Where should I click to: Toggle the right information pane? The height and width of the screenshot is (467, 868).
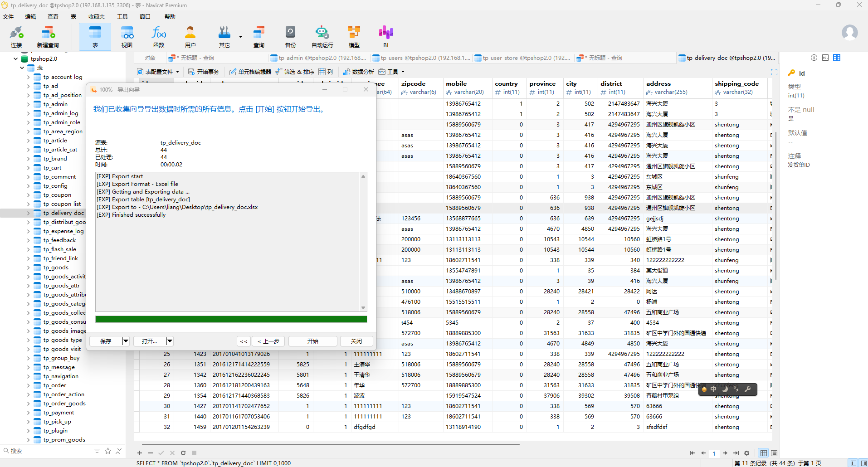coord(863,463)
